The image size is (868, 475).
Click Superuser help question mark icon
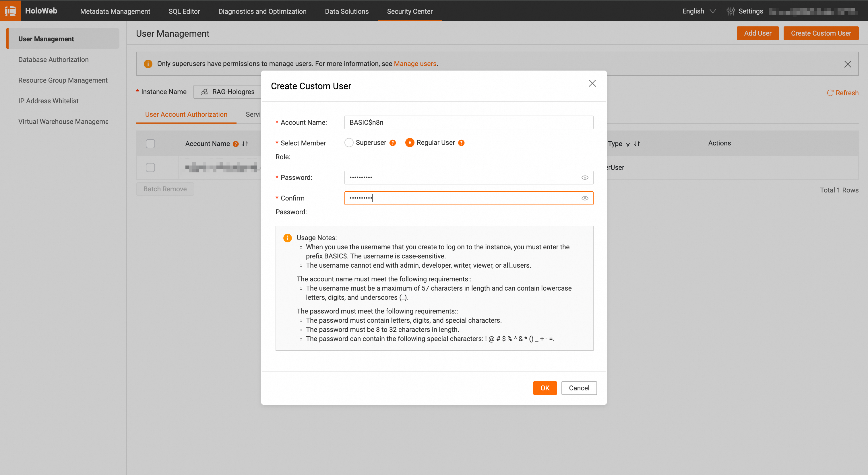(x=393, y=143)
